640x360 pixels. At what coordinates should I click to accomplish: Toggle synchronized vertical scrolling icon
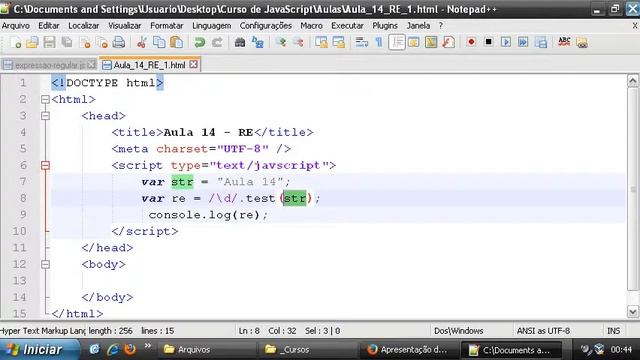click(x=321, y=42)
